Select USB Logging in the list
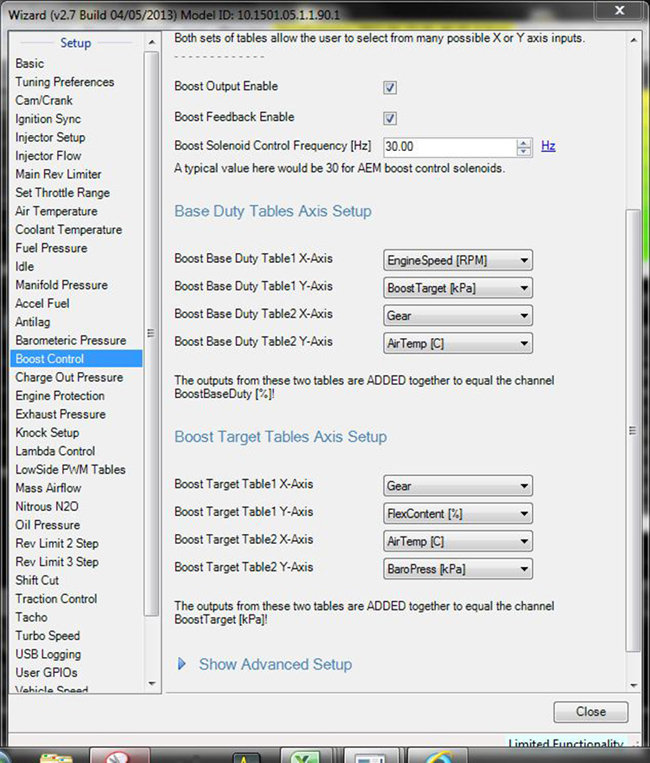 point(48,655)
